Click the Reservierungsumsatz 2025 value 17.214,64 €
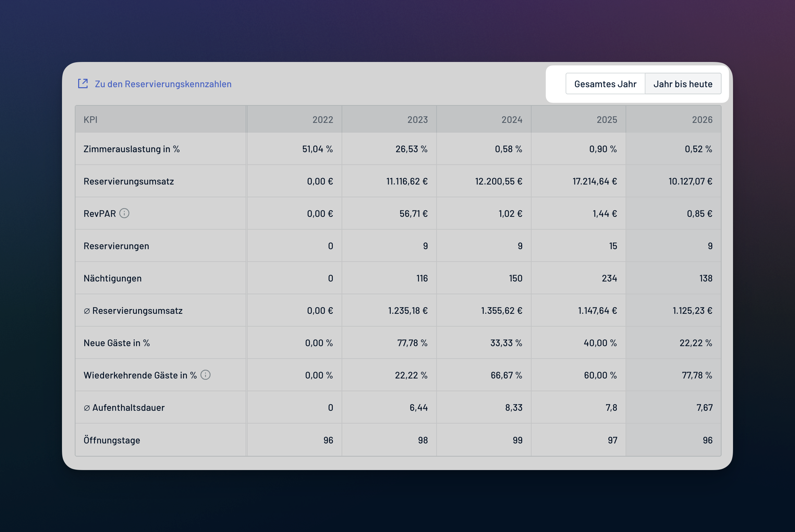The height and width of the screenshot is (532, 795). (x=595, y=181)
